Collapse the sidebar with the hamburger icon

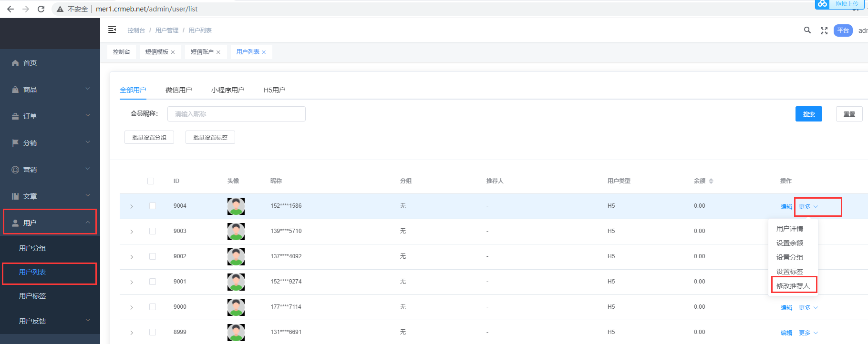click(x=112, y=30)
